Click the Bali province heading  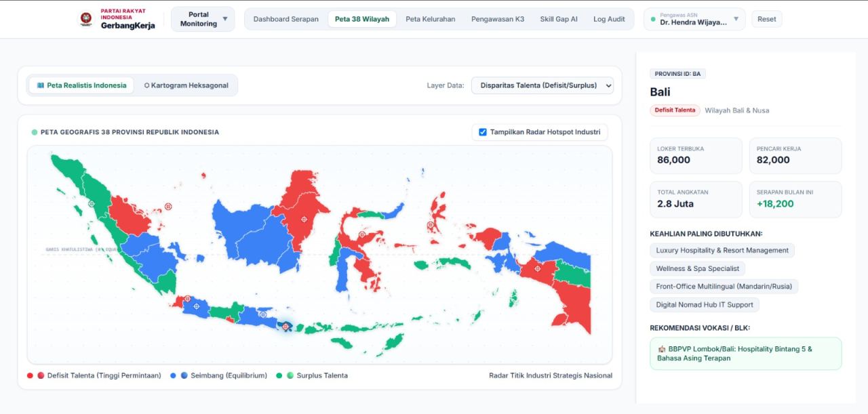tap(660, 91)
